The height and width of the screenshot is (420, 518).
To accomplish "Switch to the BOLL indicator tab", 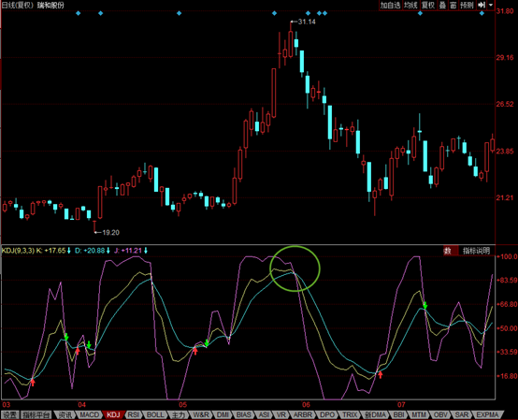I will [x=155, y=414].
